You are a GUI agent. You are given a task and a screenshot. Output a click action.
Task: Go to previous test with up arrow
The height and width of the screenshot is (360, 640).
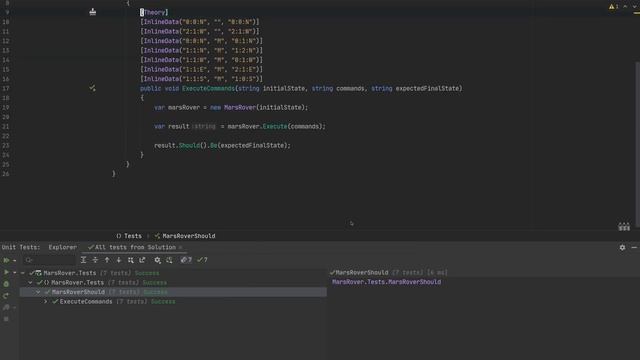(x=107, y=260)
